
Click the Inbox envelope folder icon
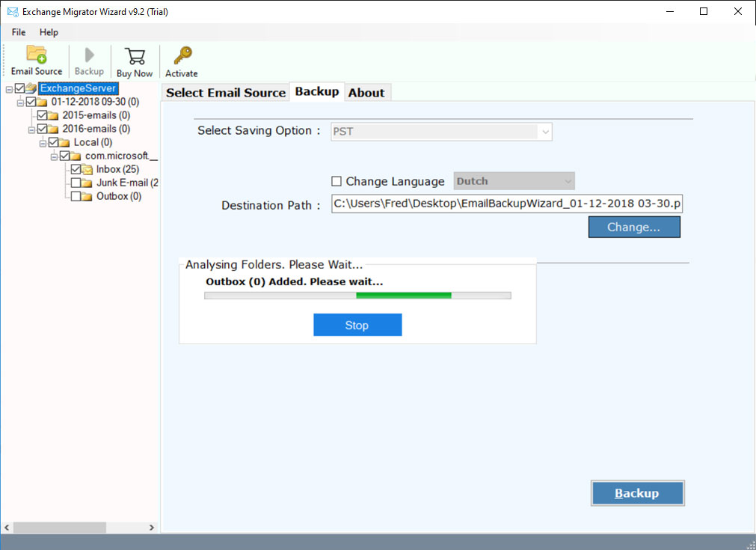[x=87, y=169]
